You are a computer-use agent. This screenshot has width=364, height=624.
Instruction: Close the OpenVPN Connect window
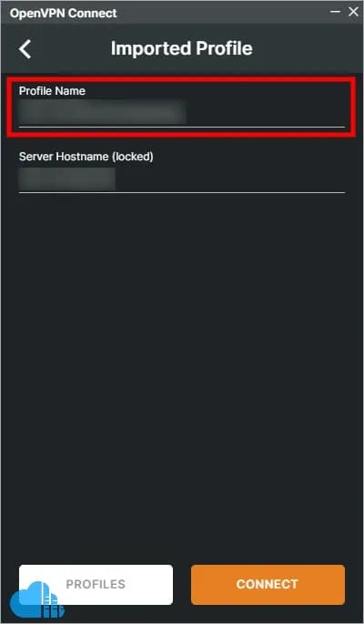[353, 12]
